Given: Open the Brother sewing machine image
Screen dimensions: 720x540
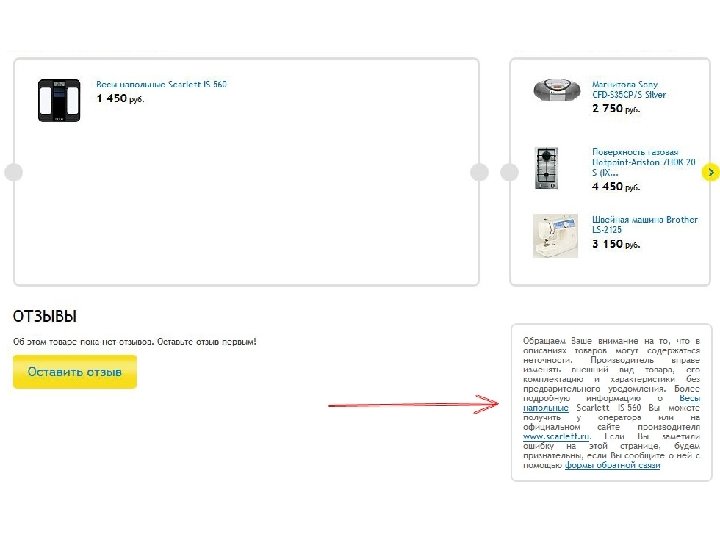Looking at the screenshot, I should [555, 236].
